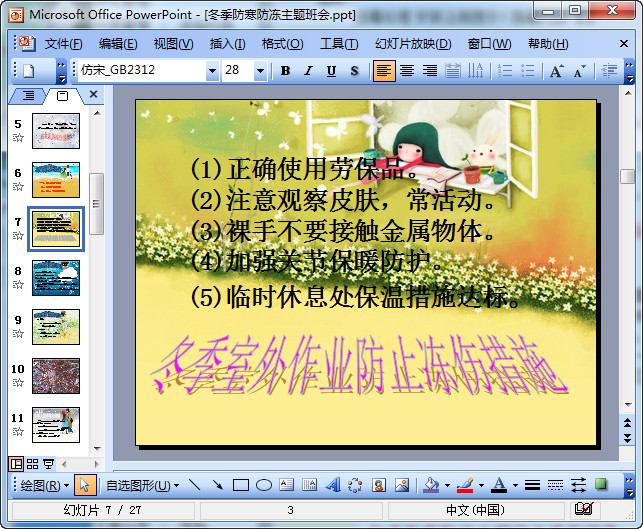This screenshot has height=529, width=643.
Task: Align text left
Action: pos(384,71)
